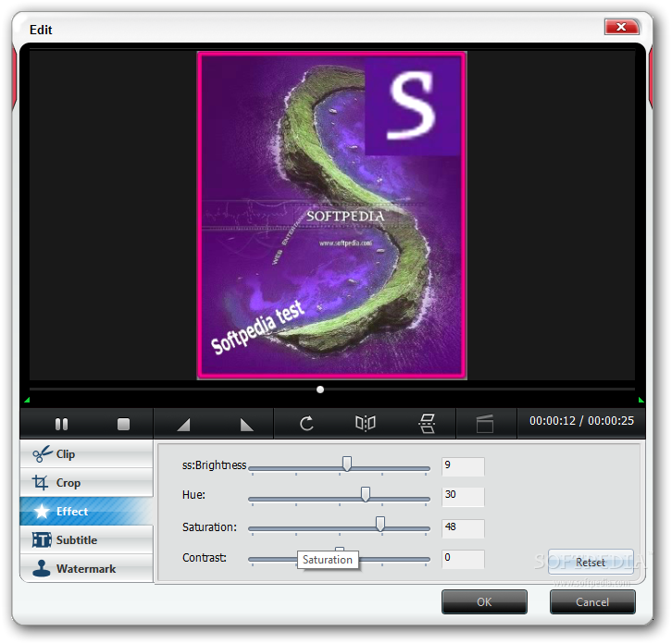The image size is (672, 644).
Task: Click the green end trim marker
Action: pyautogui.click(x=641, y=401)
